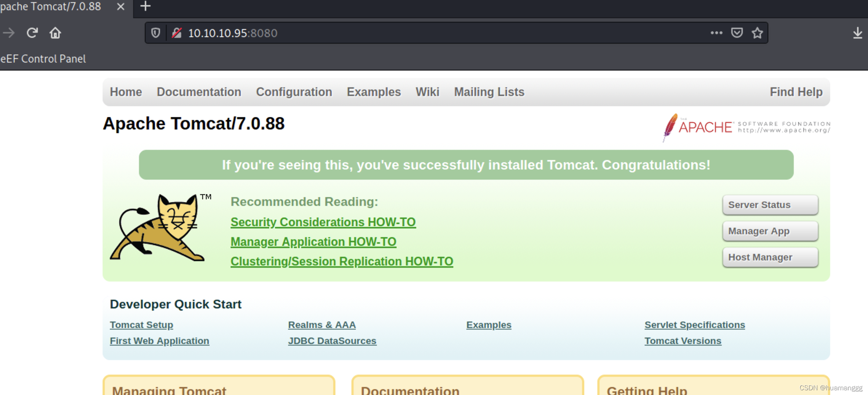The image size is (868, 395).
Task: Open the BeEF Control Panel bookmark
Action: coord(43,59)
